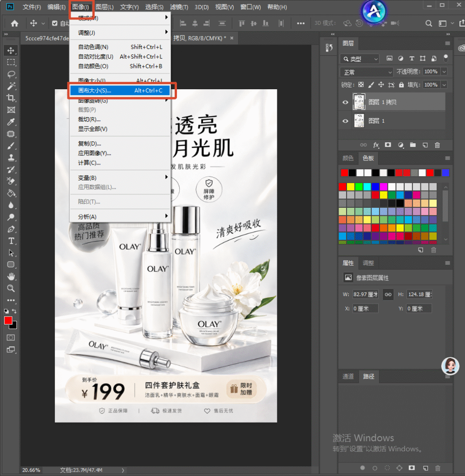465x476 pixels.
Task: Open the 文件(F) menu
Action: click(32, 7)
